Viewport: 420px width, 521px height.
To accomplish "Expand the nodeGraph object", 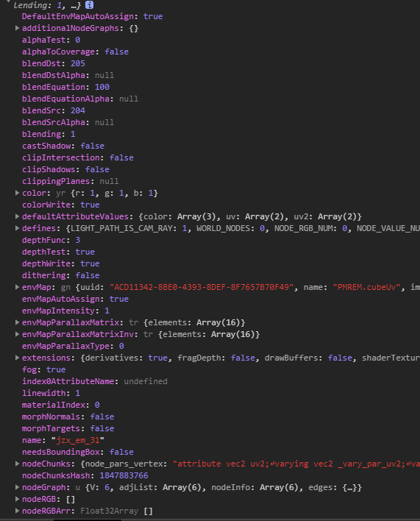I will (17, 487).
